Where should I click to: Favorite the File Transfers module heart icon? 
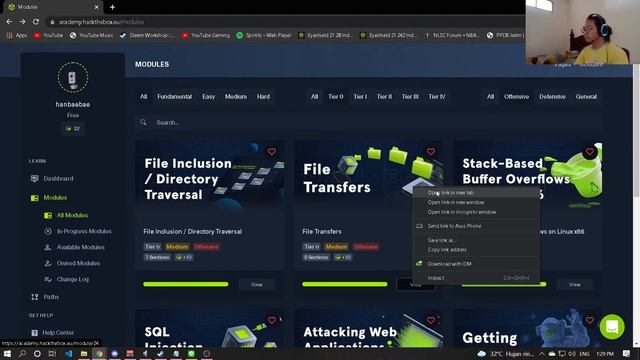[431, 152]
